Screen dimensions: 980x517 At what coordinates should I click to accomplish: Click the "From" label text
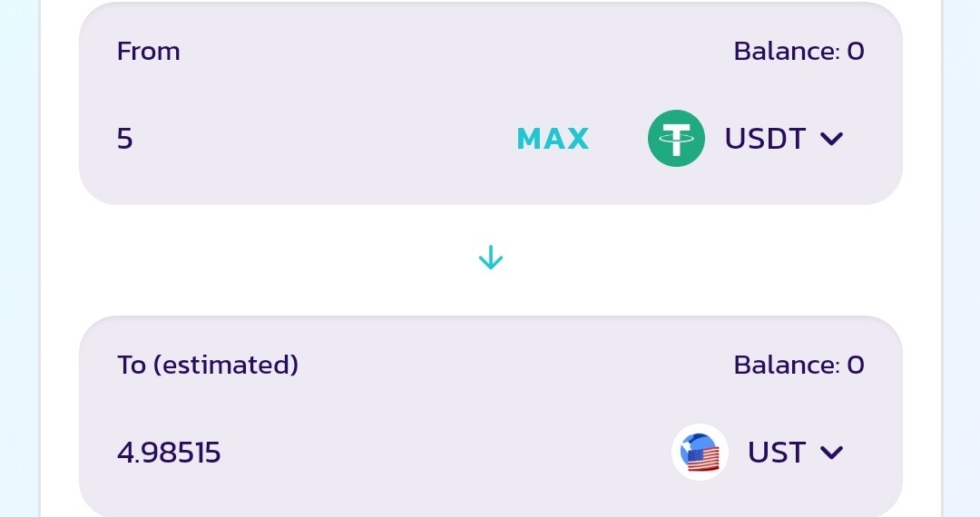(148, 52)
